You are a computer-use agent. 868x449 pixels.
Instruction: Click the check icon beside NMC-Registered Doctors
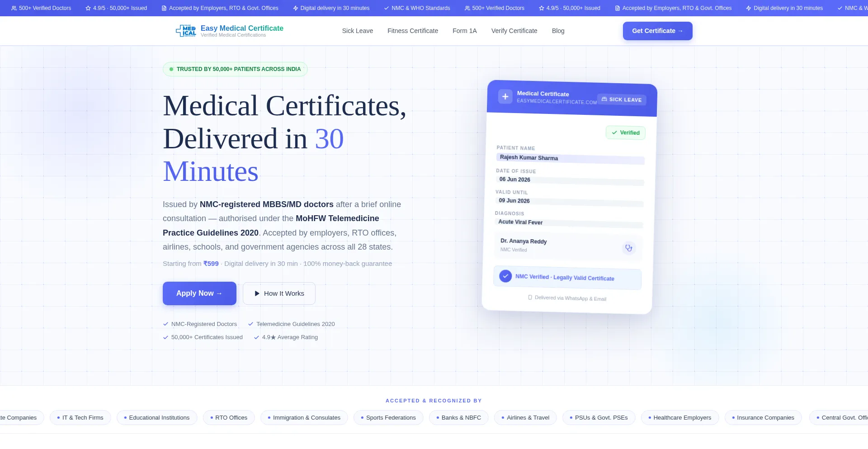[165, 324]
